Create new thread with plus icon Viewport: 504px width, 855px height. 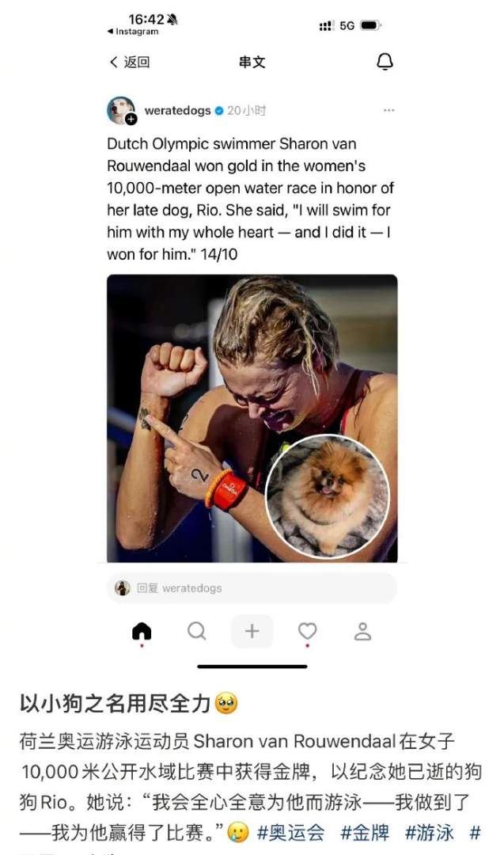[x=252, y=632]
